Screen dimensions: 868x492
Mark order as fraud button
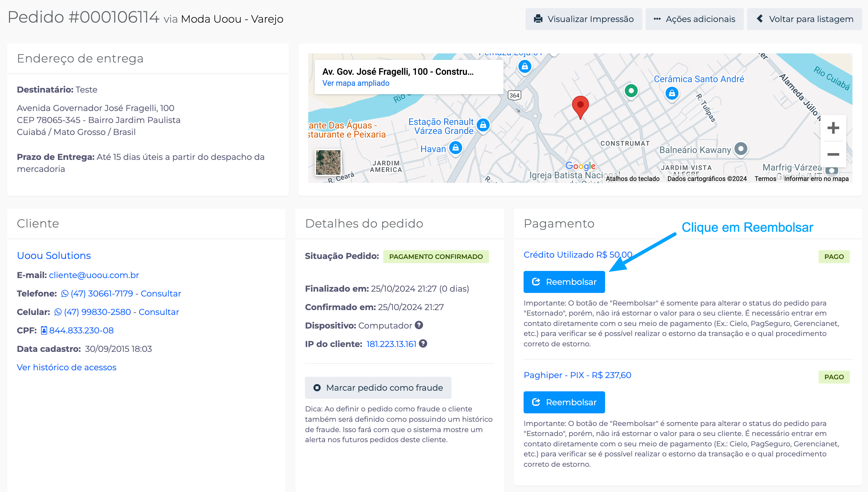coord(378,387)
